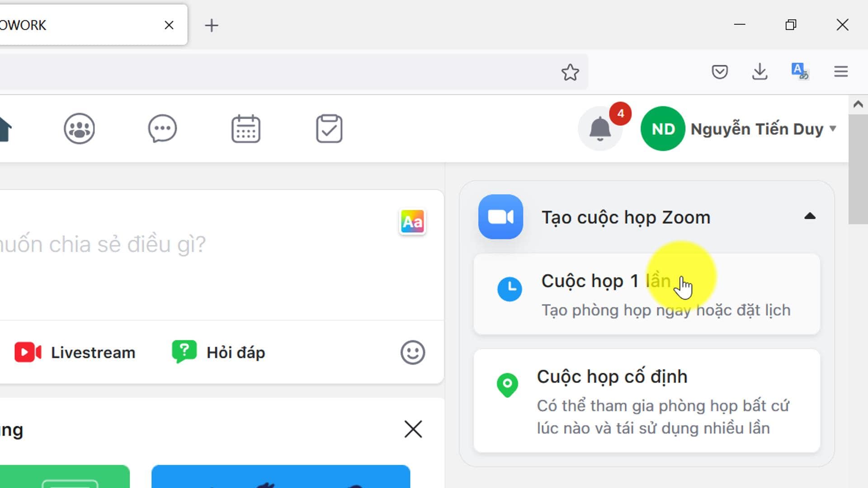Collapse the Tạo cuộc họp Zoom panel
Screen dimensions: 868x488
point(810,216)
